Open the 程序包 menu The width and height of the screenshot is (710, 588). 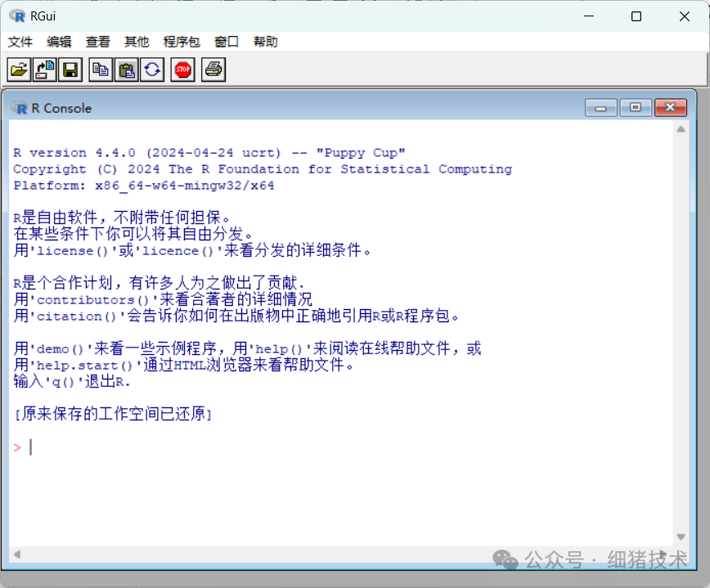[x=182, y=42]
